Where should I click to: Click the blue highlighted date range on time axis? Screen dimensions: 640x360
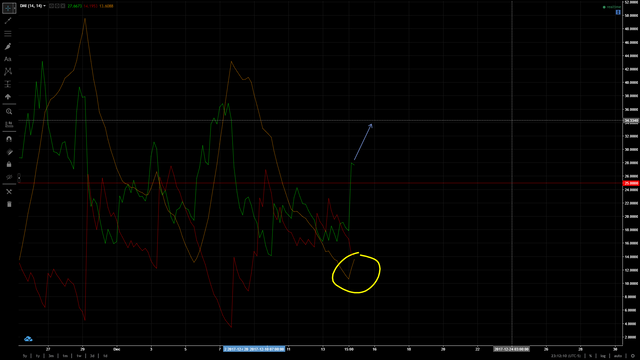point(254,349)
